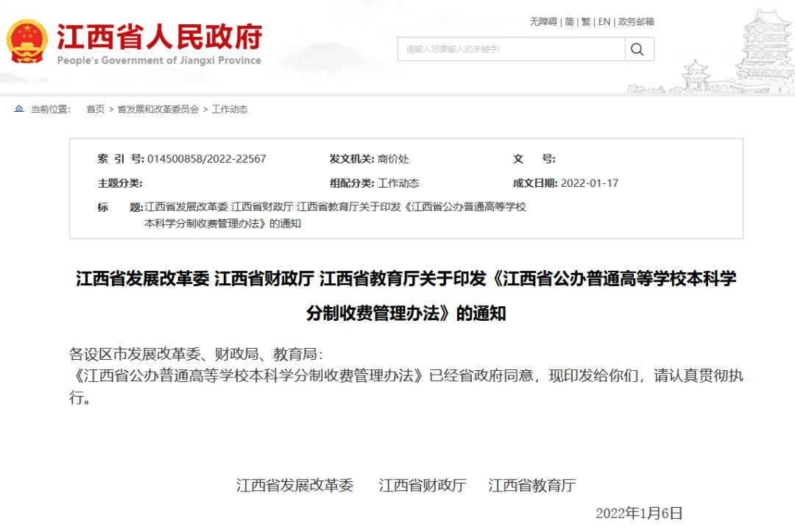Switch to traditional Chinese via 繁
Viewport: 795px width, 532px height.
[x=586, y=22]
